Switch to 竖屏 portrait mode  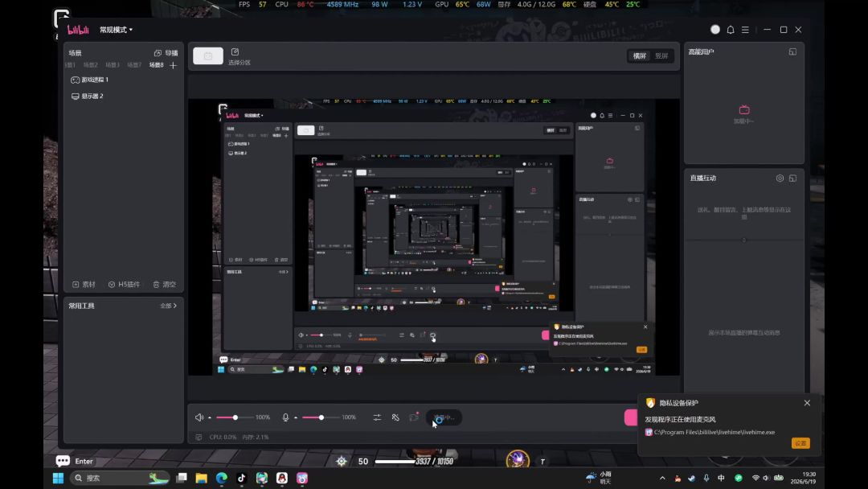coord(661,56)
